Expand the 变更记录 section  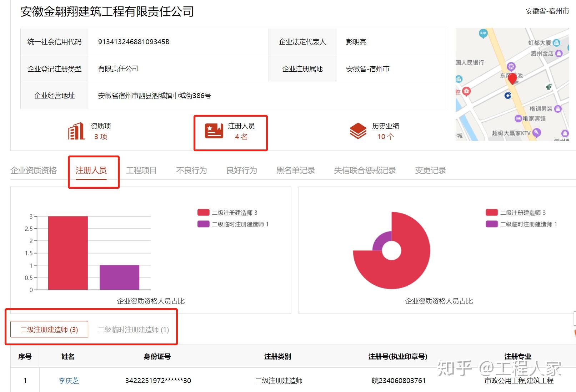click(x=430, y=170)
